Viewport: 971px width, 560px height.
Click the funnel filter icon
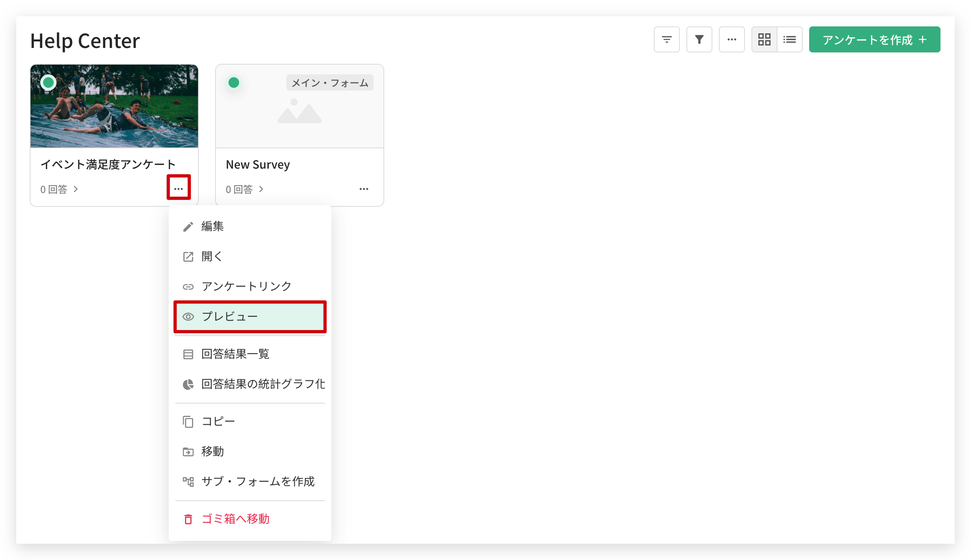click(x=699, y=39)
